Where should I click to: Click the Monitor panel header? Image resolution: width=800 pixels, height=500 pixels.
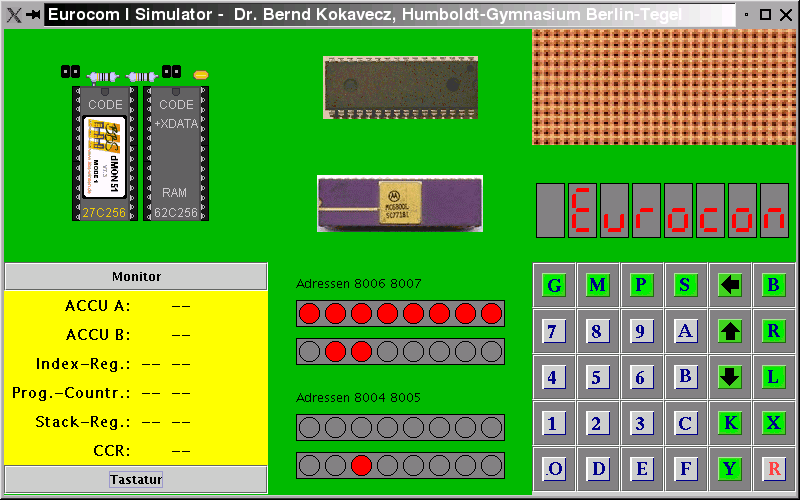(136, 276)
